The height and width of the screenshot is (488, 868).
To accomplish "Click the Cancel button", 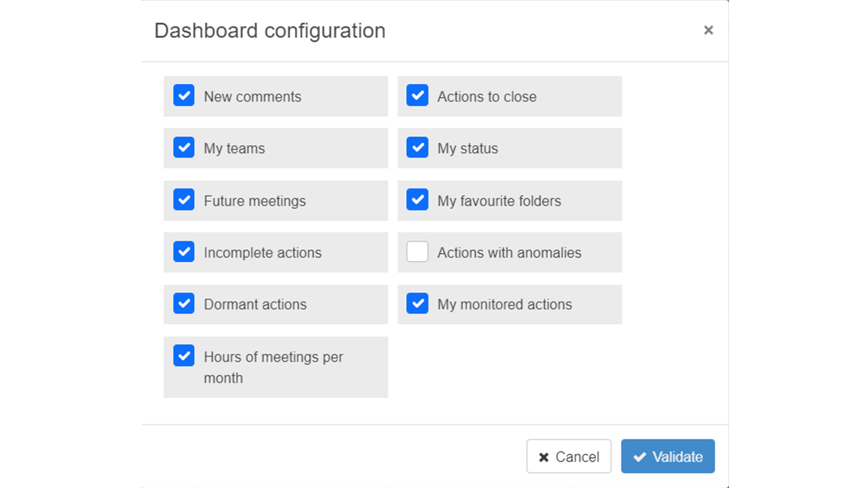I will (x=568, y=457).
